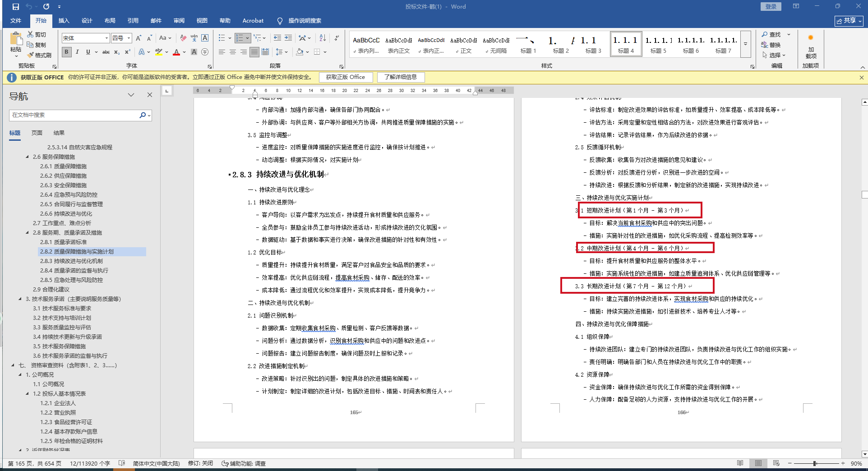Apply subscript formatting
868x471 pixels.
point(117,52)
